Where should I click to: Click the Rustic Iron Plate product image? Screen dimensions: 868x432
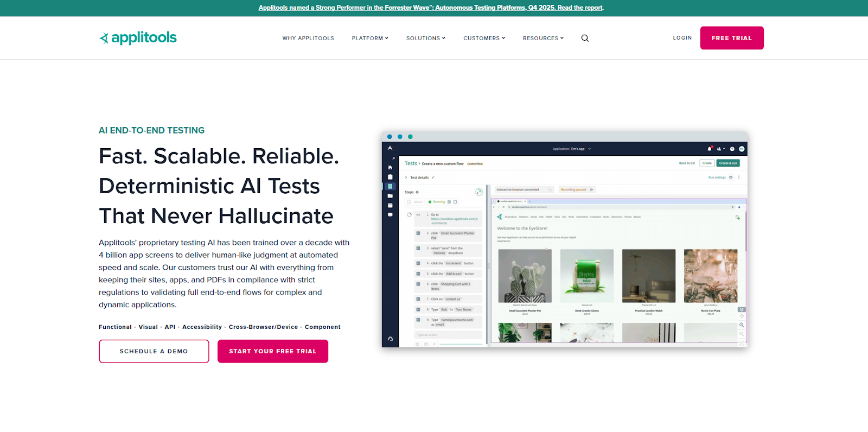[x=711, y=276]
